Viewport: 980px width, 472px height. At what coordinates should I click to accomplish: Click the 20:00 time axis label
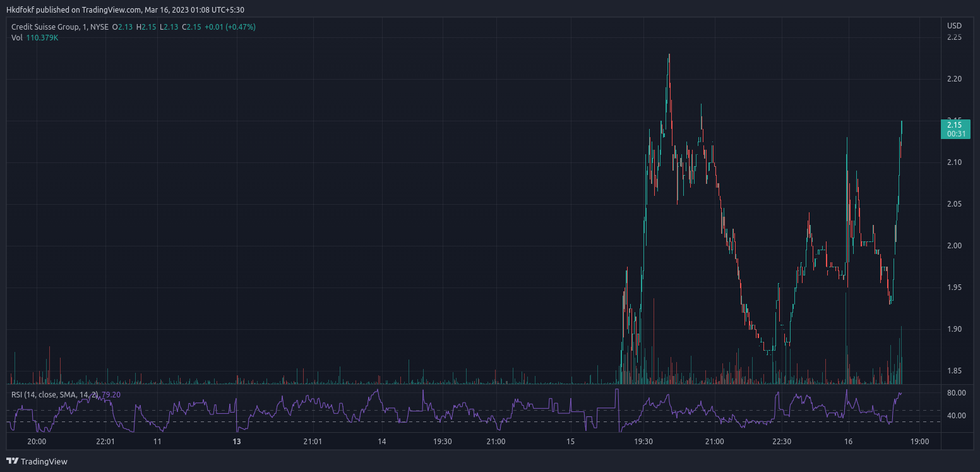pyautogui.click(x=37, y=442)
